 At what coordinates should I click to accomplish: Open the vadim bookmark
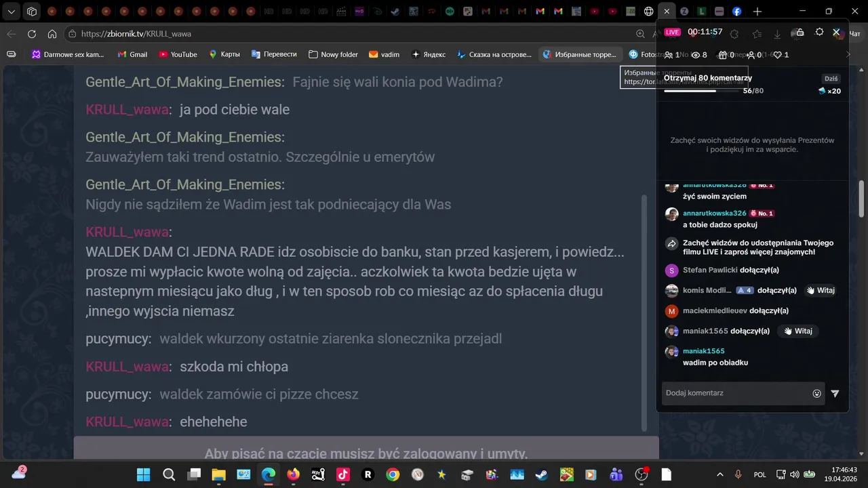tap(384, 54)
